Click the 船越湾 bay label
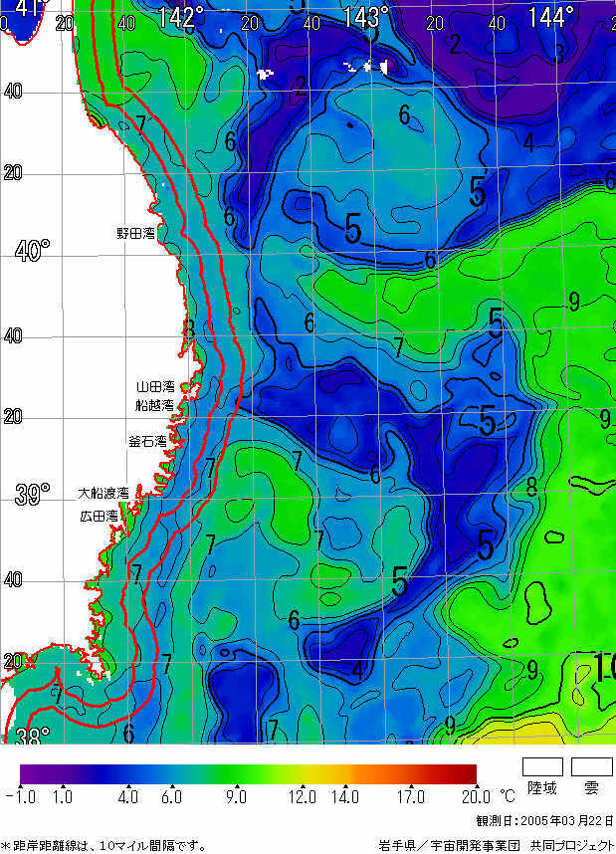Screen dimensions: 616x854 click(154, 405)
